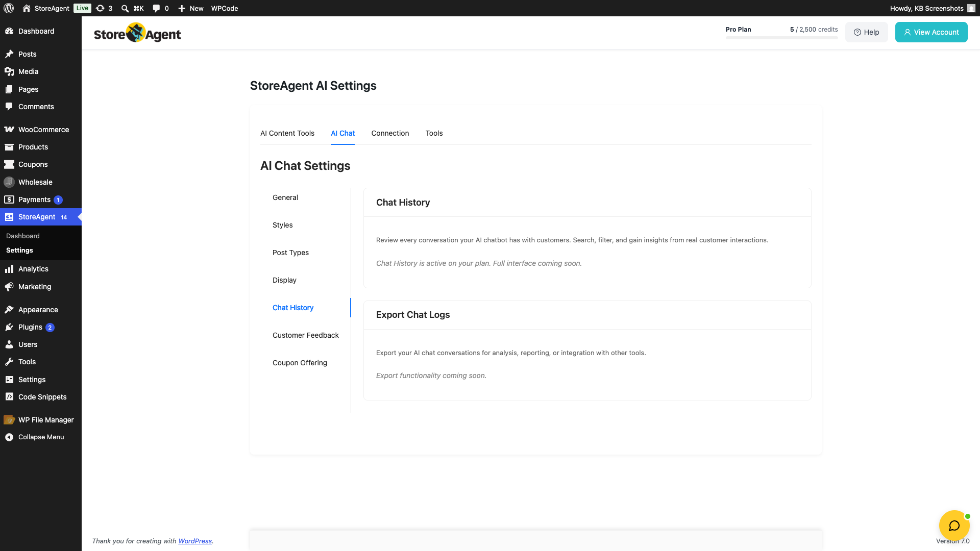Click 'Export functionality coming soon.' note

(x=431, y=375)
